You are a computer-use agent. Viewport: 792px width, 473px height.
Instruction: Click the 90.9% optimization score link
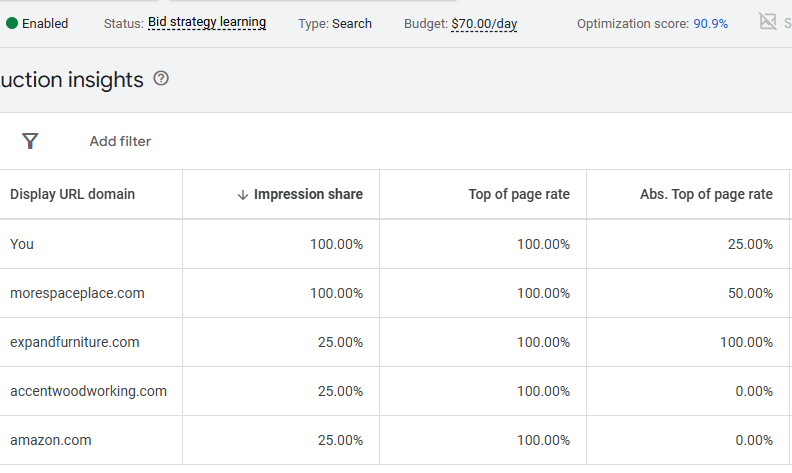(710, 23)
